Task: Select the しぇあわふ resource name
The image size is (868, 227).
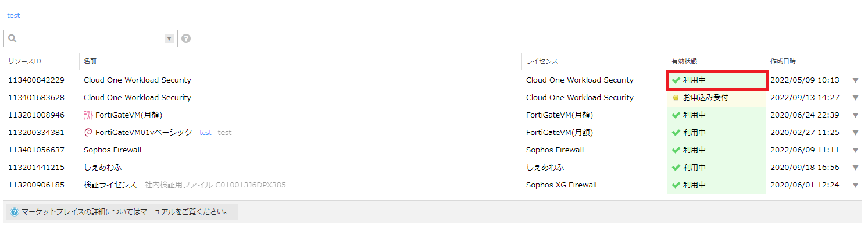Action: point(104,168)
